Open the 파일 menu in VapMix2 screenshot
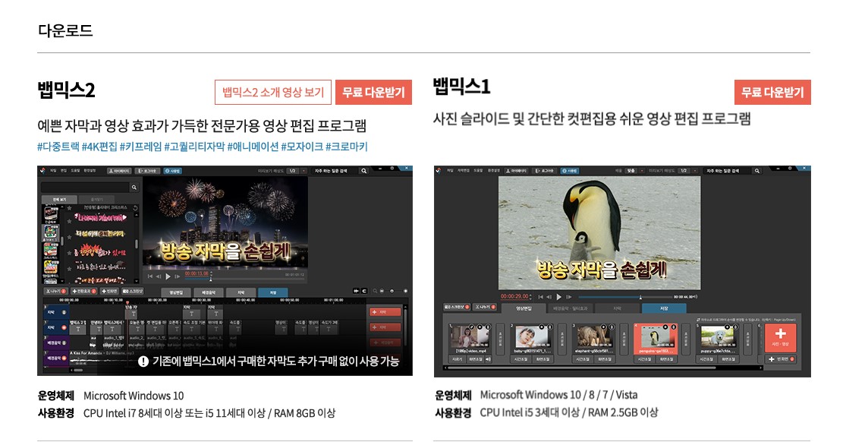This screenshot has width=868, height=442. [x=53, y=171]
